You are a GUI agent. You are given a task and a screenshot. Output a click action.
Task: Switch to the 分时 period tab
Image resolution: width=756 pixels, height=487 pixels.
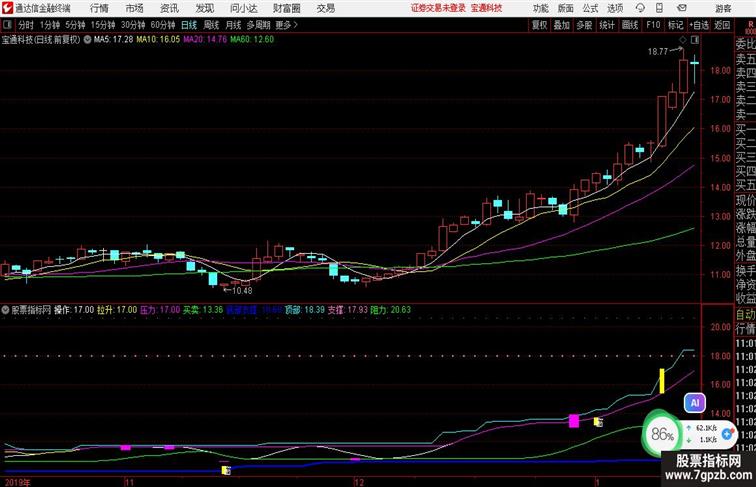coord(26,25)
